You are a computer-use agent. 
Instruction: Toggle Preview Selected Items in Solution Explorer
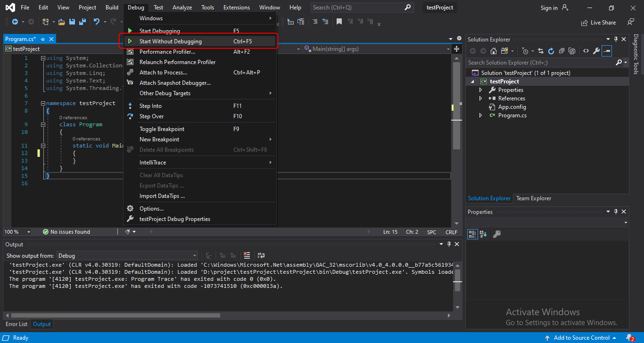(606, 51)
